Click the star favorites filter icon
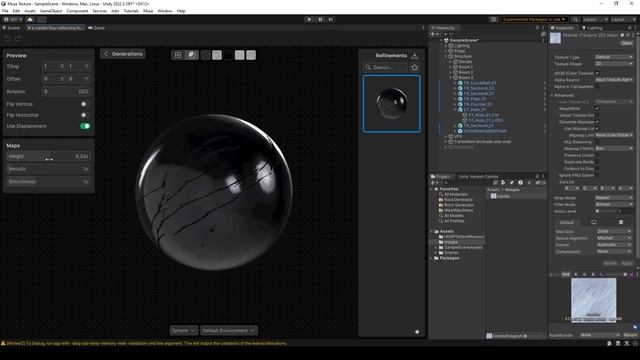640x360 pixels. [415, 67]
